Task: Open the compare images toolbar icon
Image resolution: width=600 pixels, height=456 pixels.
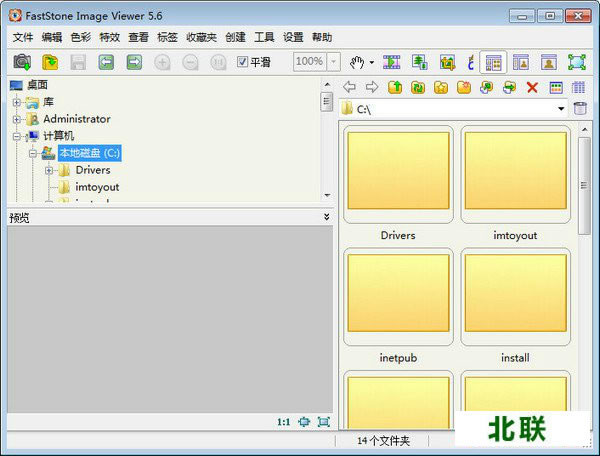Action: 420,62
